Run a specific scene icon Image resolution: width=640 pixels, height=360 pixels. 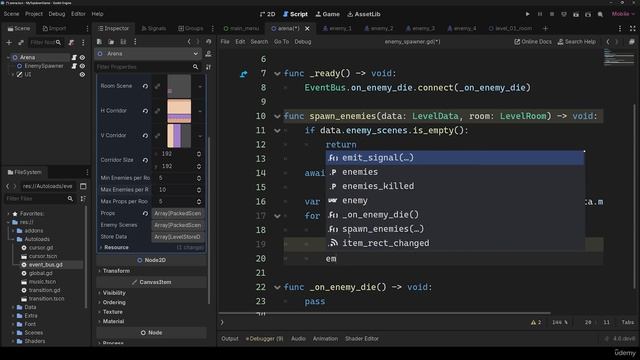click(x=588, y=14)
